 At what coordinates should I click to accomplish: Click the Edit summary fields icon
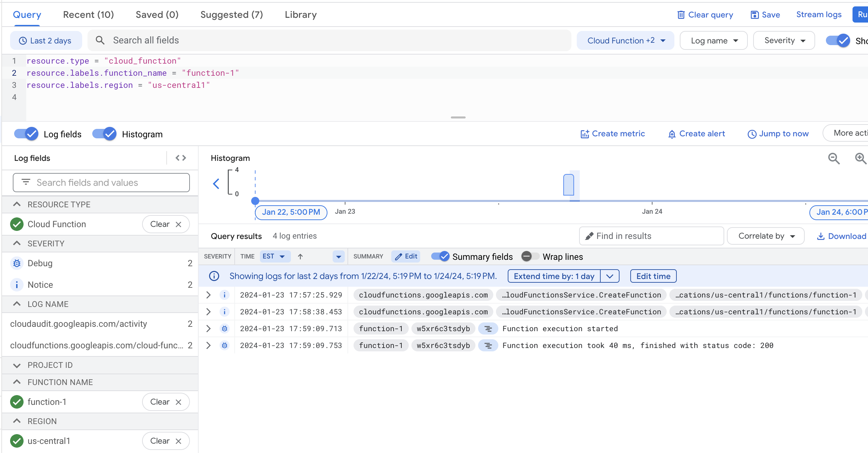[405, 256]
